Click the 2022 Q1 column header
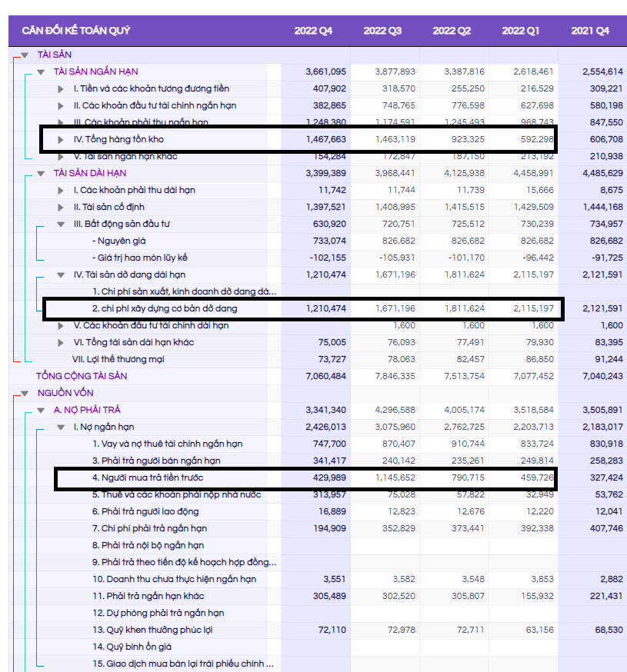 [521, 31]
